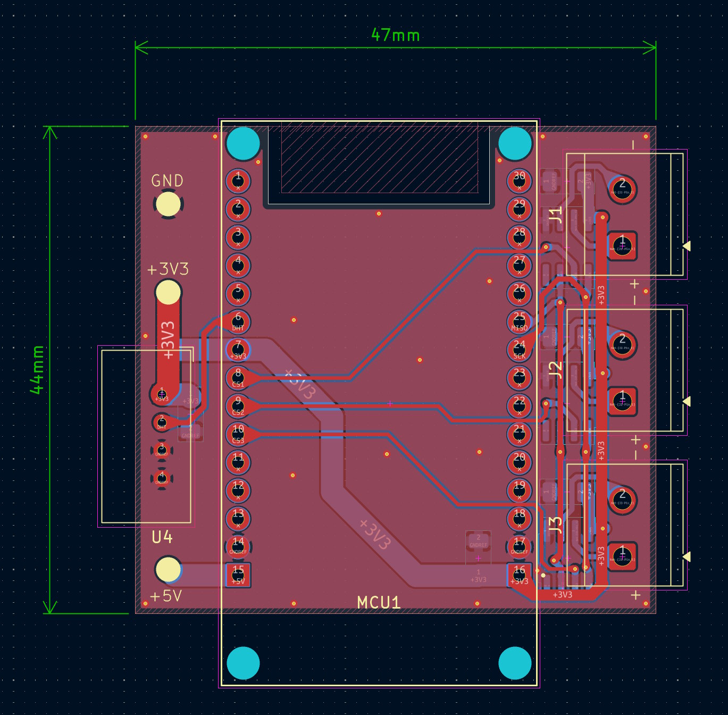Select the GND silkscreen label

pyautogui.click(x=168, y=181)
